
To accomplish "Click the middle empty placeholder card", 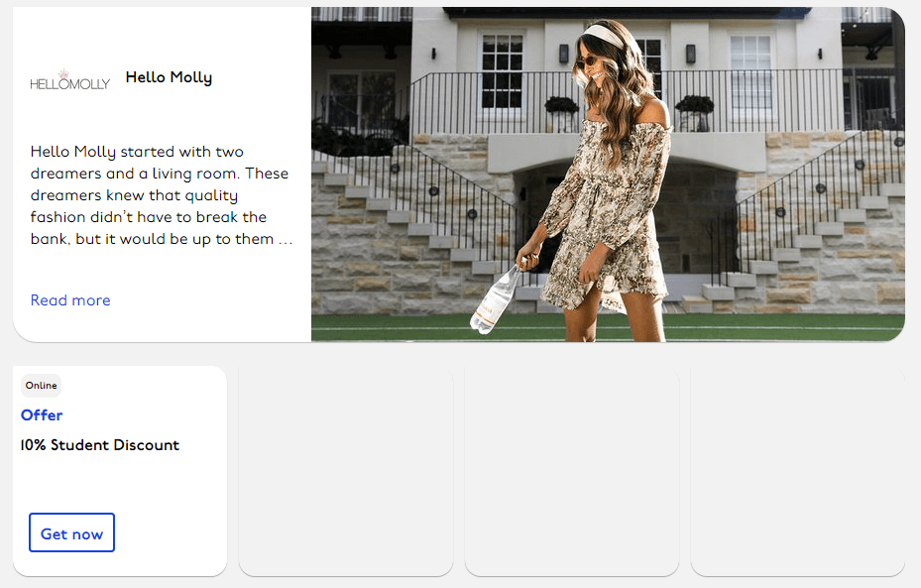I will pos(572,471).
